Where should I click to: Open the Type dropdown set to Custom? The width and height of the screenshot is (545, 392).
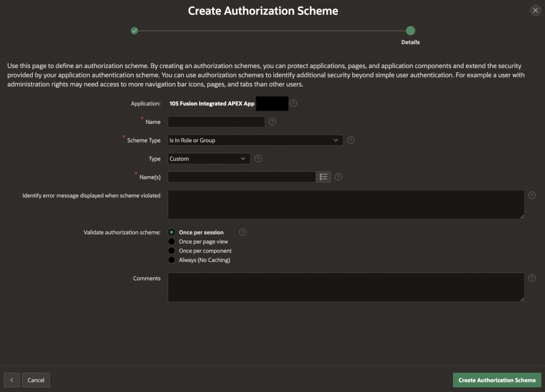coord(209,159)
